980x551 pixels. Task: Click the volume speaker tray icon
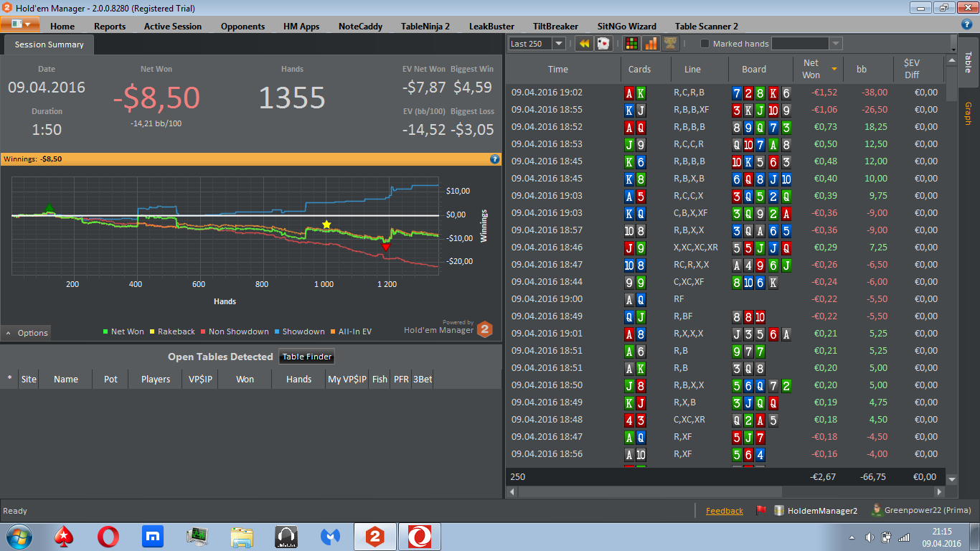870,537
